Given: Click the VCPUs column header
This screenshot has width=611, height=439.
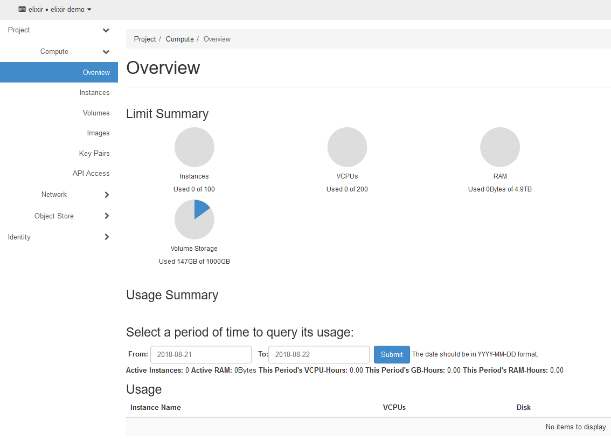Looking at the screenshot, I should [394, 408].
